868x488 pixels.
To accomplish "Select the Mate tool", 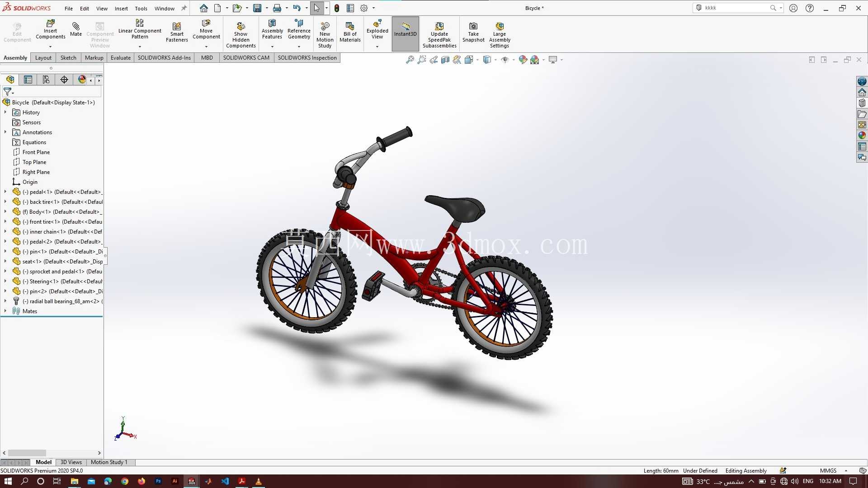I will pos(76,29).
